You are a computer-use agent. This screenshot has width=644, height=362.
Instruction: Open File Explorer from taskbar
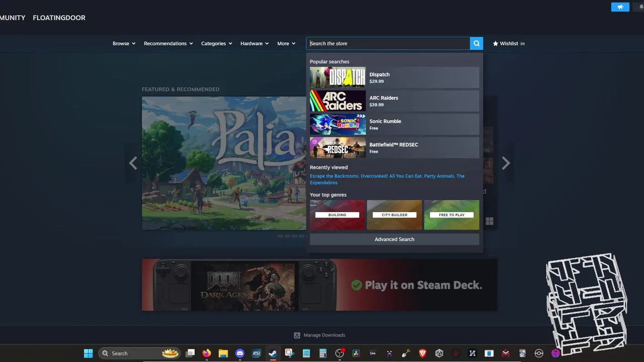[223, 353]
